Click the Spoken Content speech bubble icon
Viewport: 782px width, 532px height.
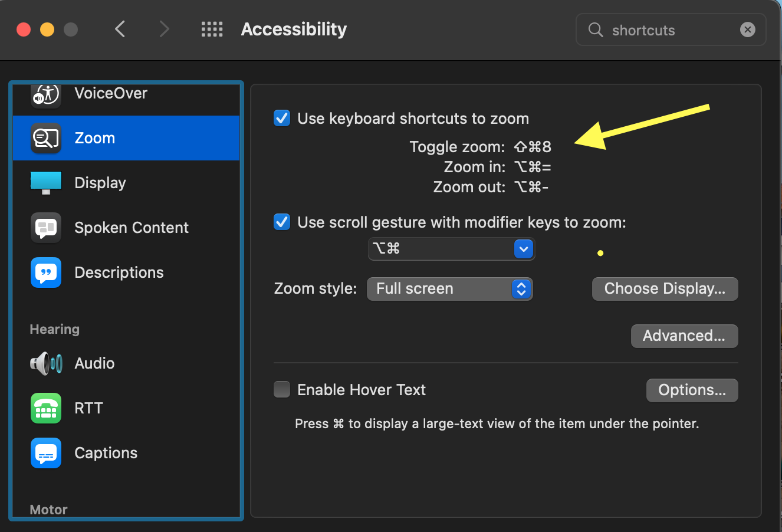pos(46,228)
